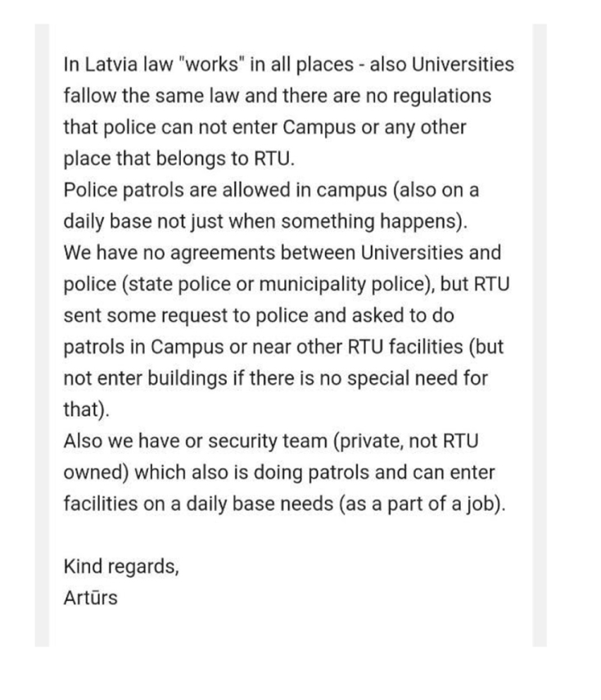Screen dimensions: 601x700
Task: Click "Police patrols" at the sentence start
Action: pyautogui.click(x=118, y=190)
